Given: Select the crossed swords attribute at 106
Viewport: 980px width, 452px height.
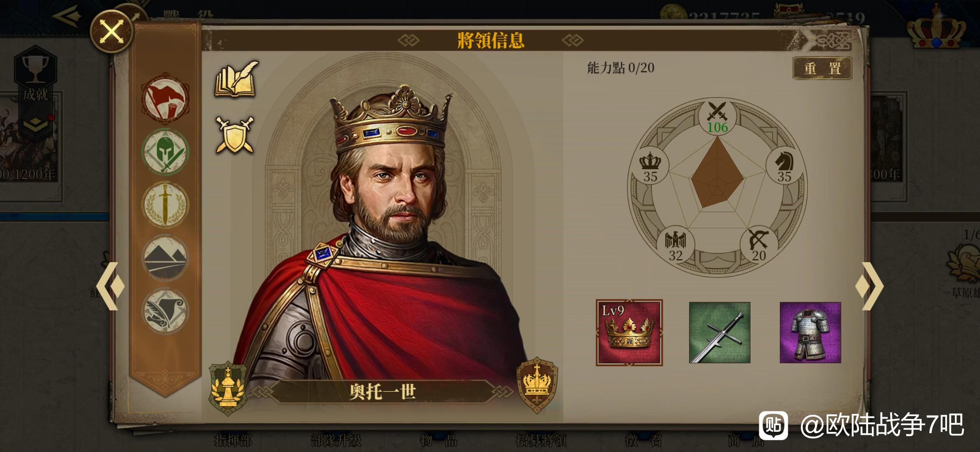Looking at the screenshot, I should pyautogui.click(x=717, y=118).
